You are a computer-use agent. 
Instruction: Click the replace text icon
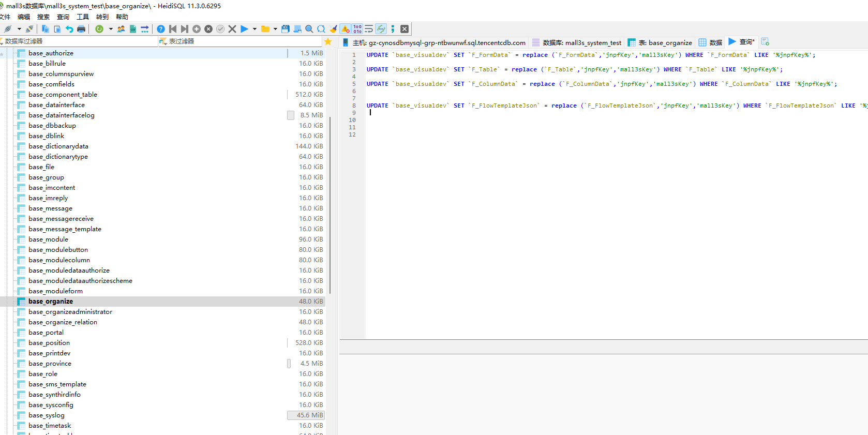click(321, 29)
